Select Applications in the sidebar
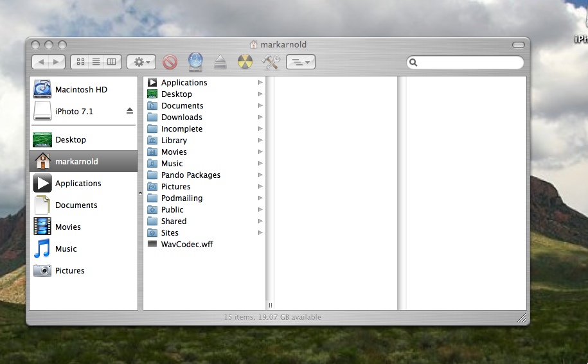This screenshot has width=588, height=364. pos(84,183)
